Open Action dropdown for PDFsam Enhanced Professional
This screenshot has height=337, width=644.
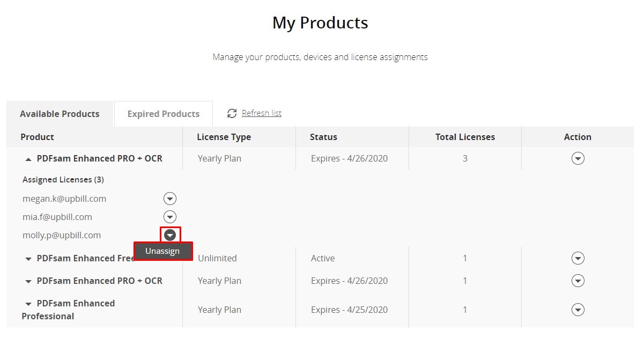pyautogui.click(x=578, y=310)
